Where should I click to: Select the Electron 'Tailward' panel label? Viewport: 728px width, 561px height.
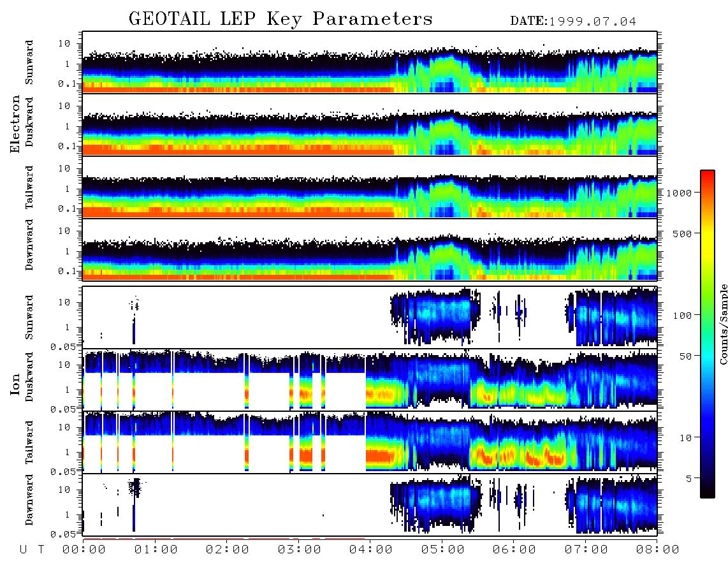(29, 187)
